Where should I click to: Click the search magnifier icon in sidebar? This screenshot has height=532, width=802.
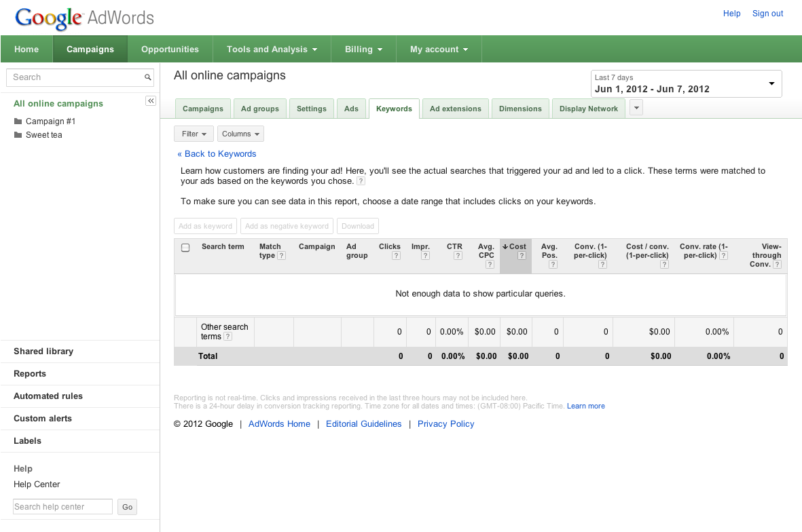tap(148, 77)
